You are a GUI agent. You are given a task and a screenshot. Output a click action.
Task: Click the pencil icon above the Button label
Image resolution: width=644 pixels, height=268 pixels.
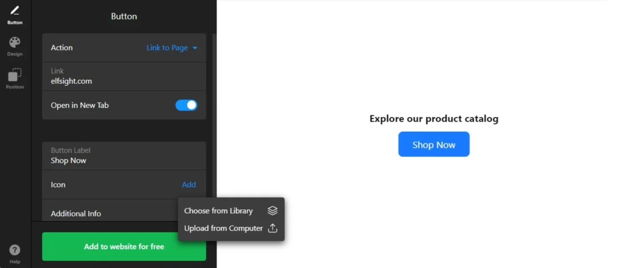coord(15,10)
